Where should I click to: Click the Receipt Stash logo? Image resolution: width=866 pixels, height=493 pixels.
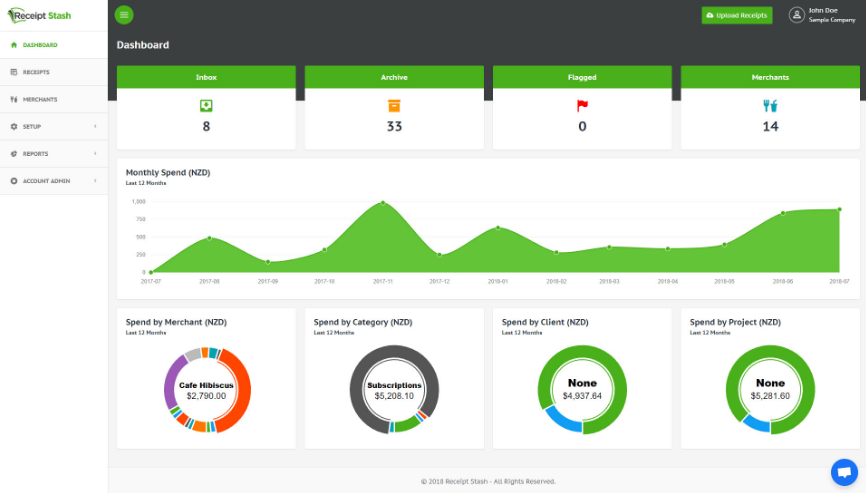click(x=42, y=15)
